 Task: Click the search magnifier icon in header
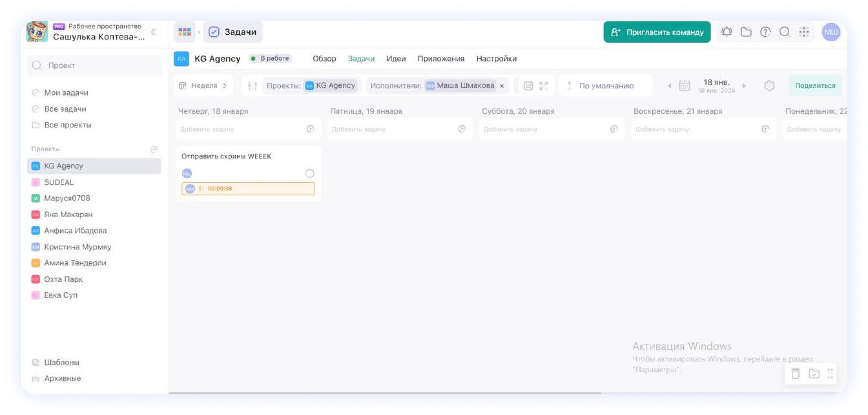pos(784,32)
